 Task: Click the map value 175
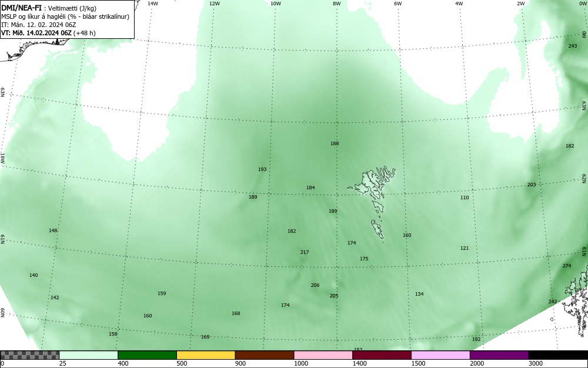click(364, 259)
